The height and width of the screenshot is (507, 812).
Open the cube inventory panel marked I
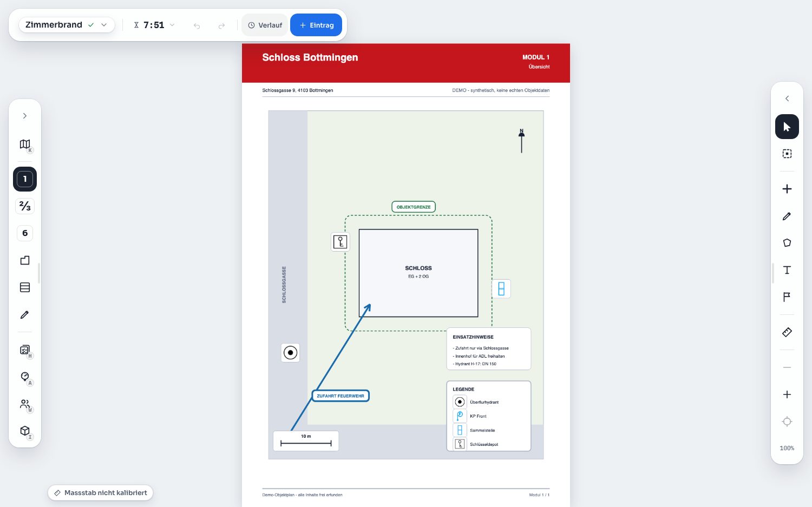pos(25,431)
